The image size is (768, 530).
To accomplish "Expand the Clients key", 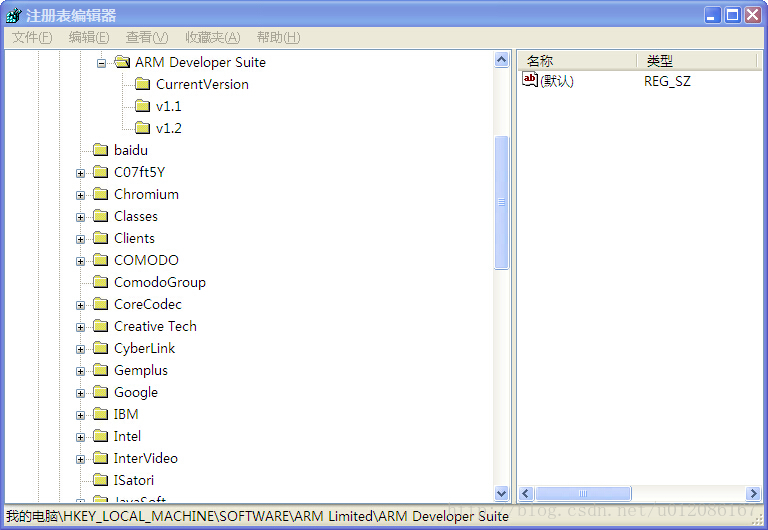I will point(80,240).
